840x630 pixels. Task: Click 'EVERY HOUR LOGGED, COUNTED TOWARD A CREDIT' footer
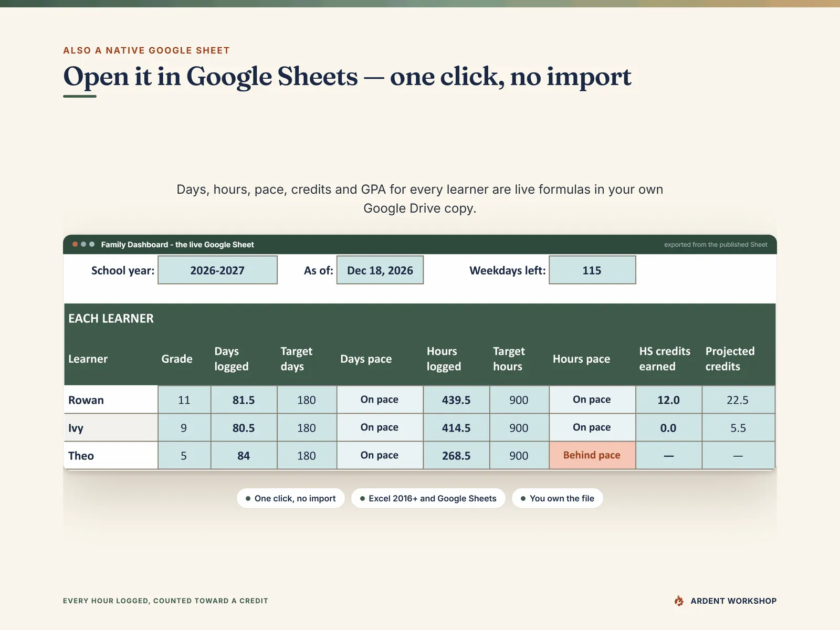coord(165,601)
